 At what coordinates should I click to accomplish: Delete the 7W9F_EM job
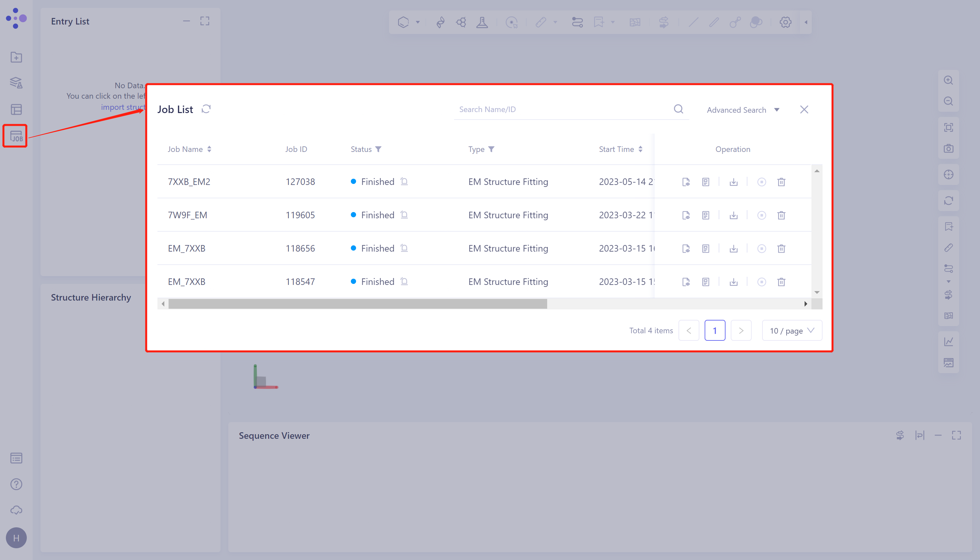pyautogui.click(x=781, y=215)
